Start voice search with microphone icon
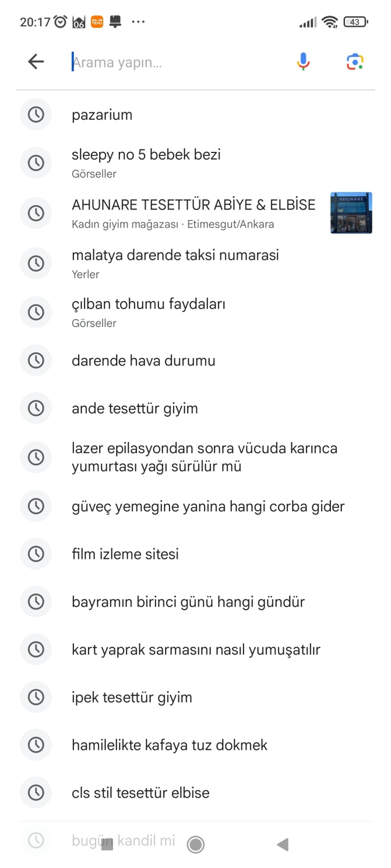 click(x=304, y=62)
